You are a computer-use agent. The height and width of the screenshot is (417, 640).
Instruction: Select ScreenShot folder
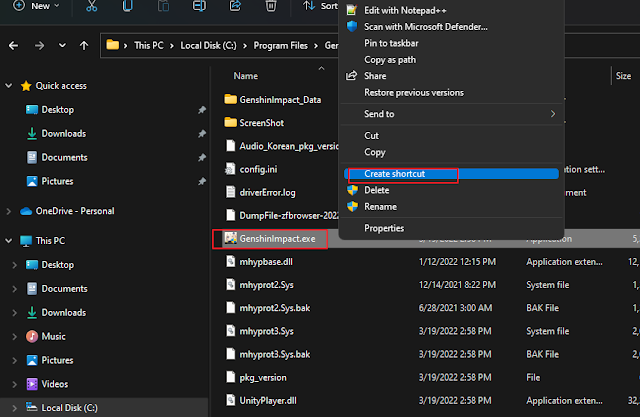(x=254, y=123)
